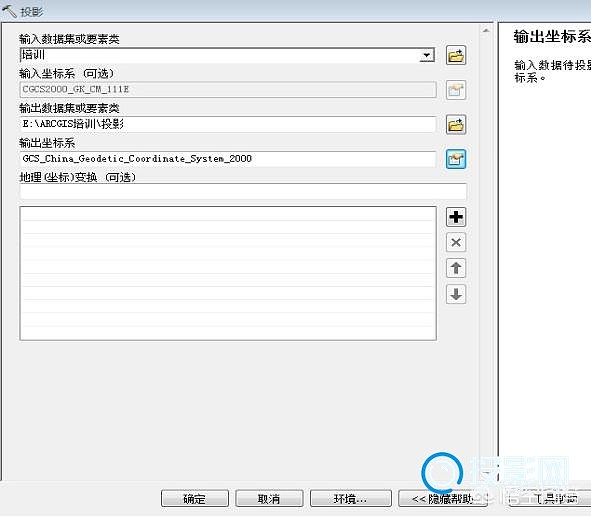Cancel the dialog with 取消 button

(269, 499)
